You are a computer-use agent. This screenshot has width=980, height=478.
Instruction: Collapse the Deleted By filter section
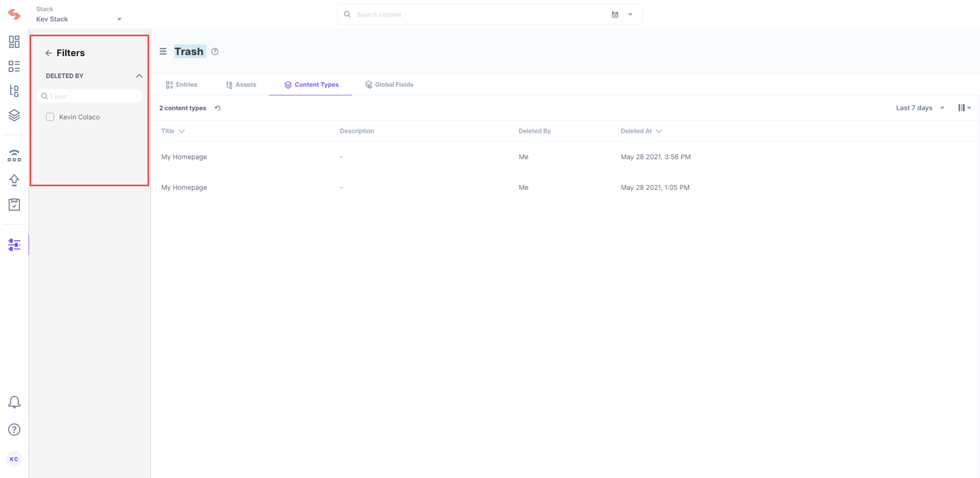[139, 76]
